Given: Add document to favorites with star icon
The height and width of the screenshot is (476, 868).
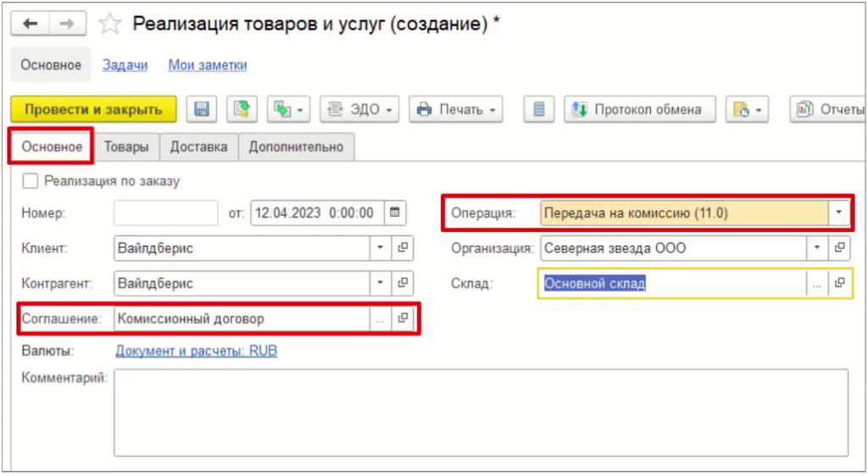Looking at the screenshot, I should pos(109,24).
